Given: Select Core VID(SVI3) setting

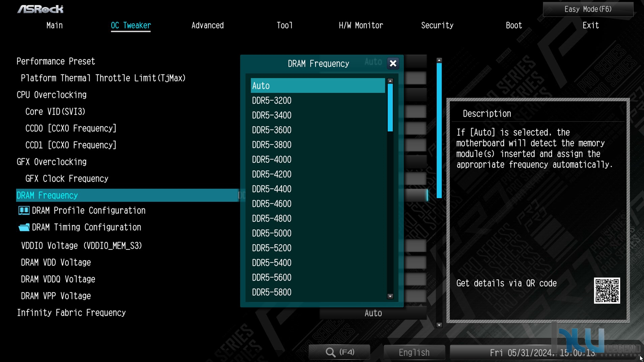Looking at the screenshot, I should point(55,112).
